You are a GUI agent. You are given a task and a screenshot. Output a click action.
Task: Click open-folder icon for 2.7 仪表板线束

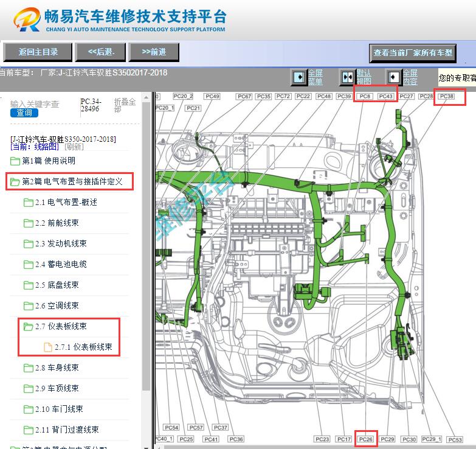click(28, 326)
